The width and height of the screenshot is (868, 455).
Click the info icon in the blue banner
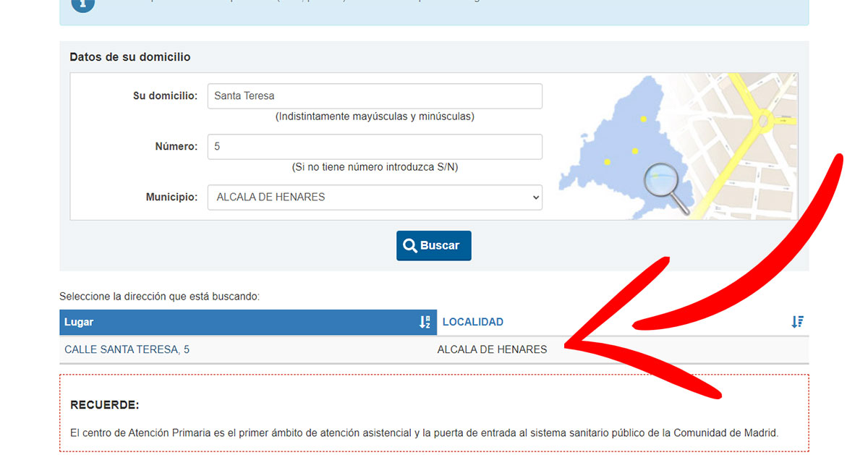point(83,4)
